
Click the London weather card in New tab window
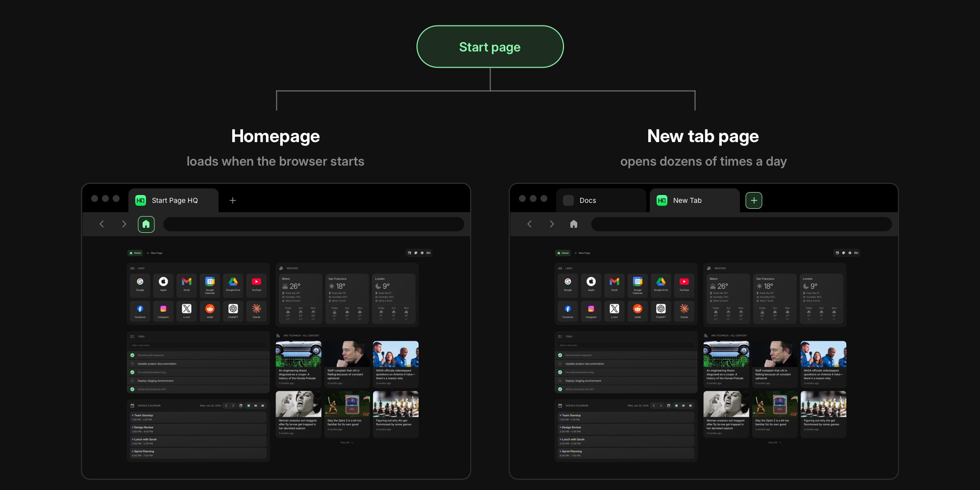pyautogui.click(x=822, y=298)
